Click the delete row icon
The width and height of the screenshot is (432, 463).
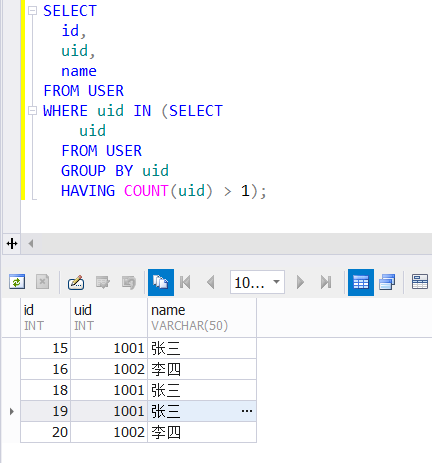click(43, 282)
